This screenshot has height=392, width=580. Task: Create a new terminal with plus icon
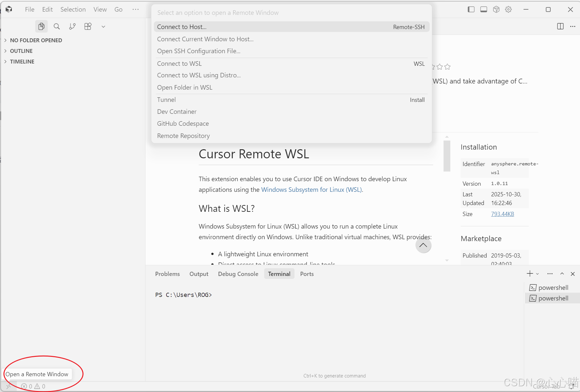(x=530, y=274)
